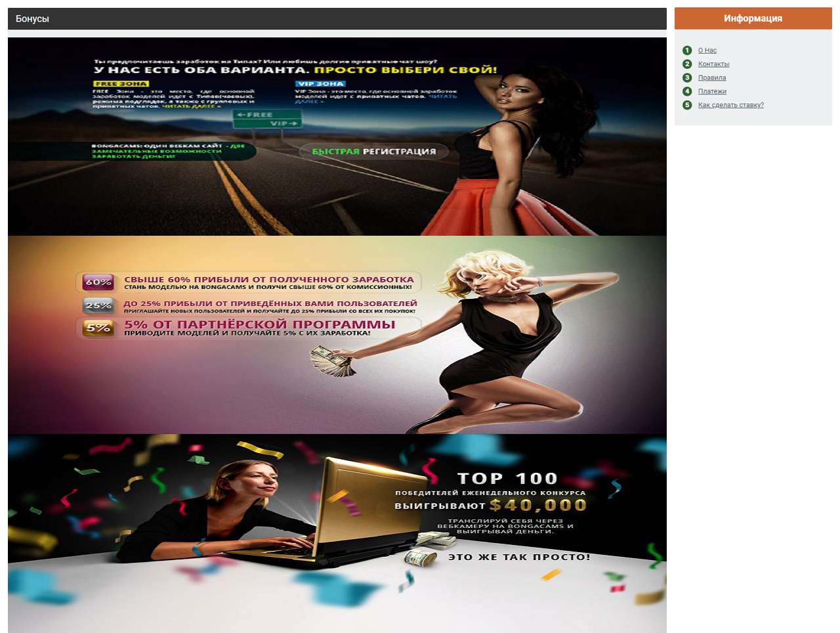Click the FREE ЗОНА label in banner
Screen dimensions: 840x633
point(121,83)
